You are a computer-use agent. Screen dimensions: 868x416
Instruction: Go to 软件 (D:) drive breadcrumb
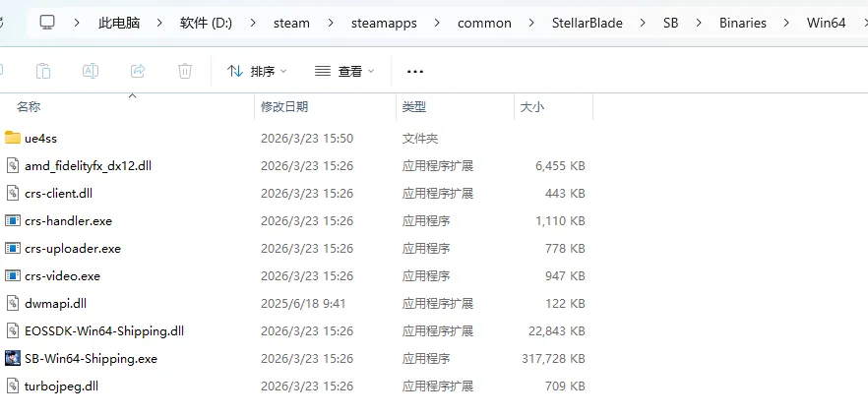(x=206, y=23)
